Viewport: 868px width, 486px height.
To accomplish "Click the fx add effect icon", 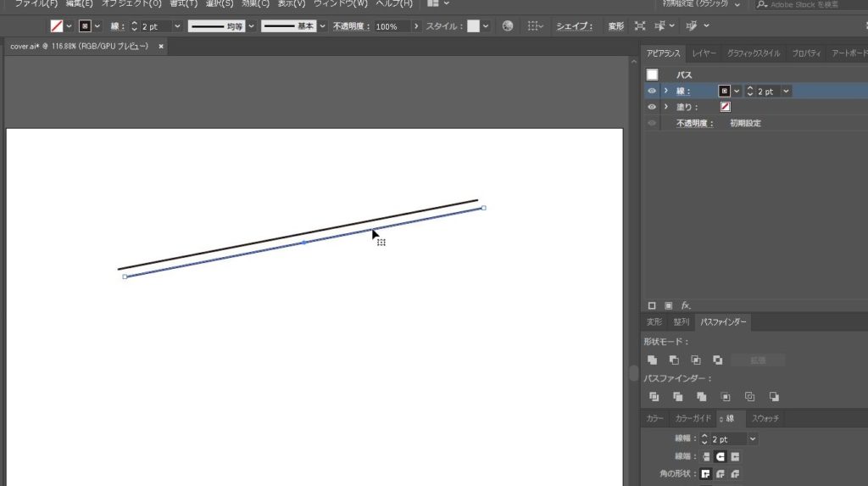I will (686, 305).
